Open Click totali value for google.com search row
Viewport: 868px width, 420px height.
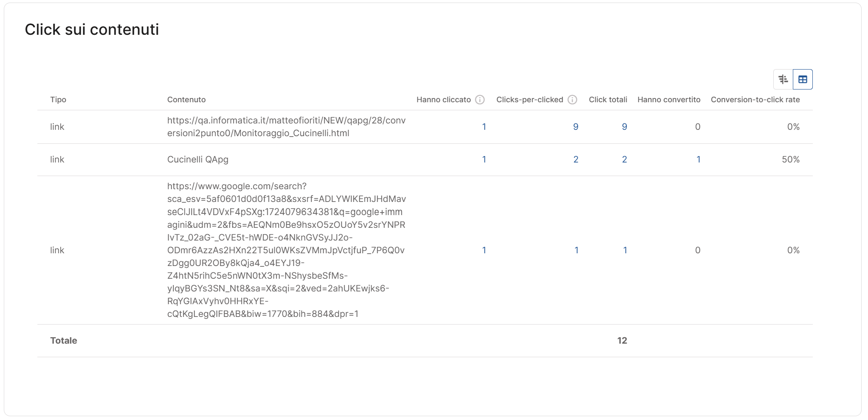click(x=625, y=250)
